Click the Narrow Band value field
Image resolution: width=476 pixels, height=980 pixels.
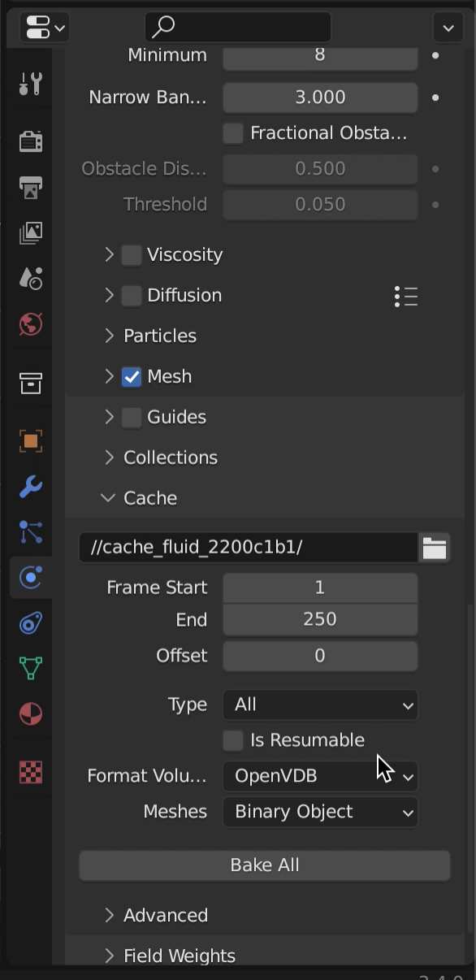[x=320, y=98]
